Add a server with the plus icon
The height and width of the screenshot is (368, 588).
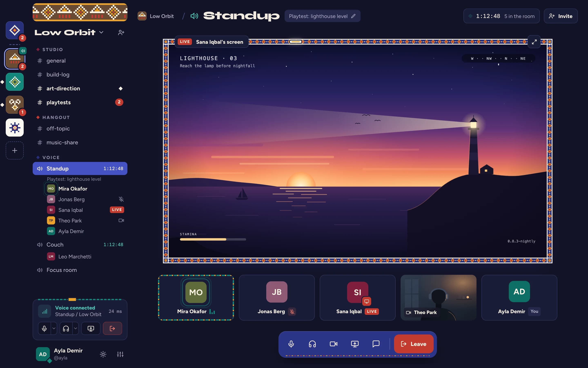pyautogui.click(x=14, y=150)
